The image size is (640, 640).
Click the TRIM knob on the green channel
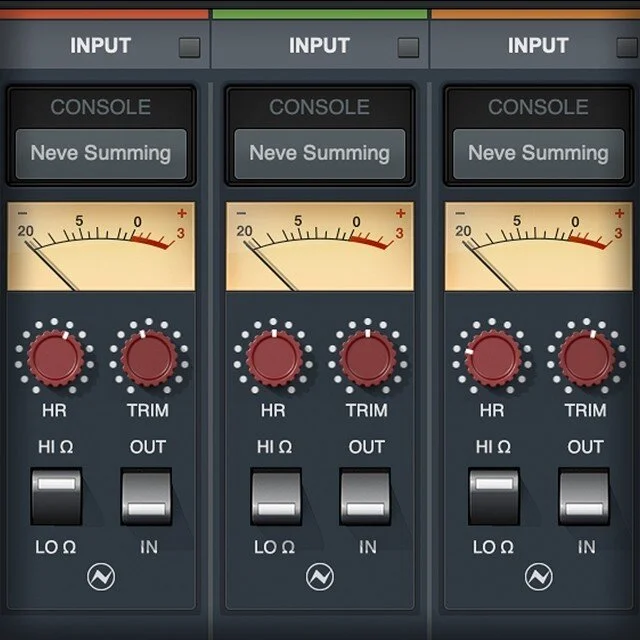tap(368, 358)
